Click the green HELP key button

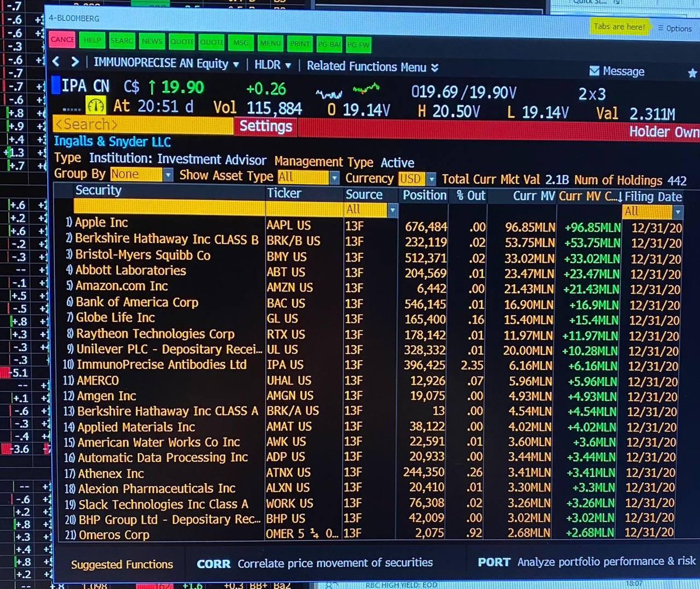coord(92,41)
